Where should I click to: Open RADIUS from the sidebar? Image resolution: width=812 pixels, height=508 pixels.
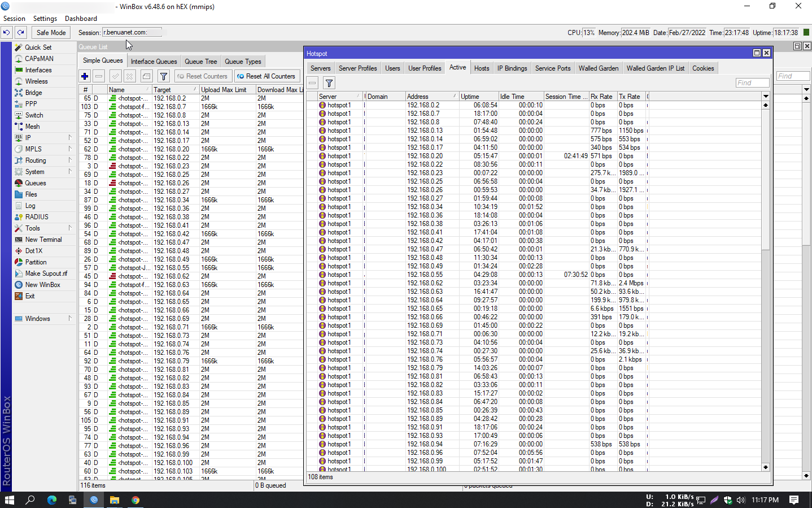(37, 217)
